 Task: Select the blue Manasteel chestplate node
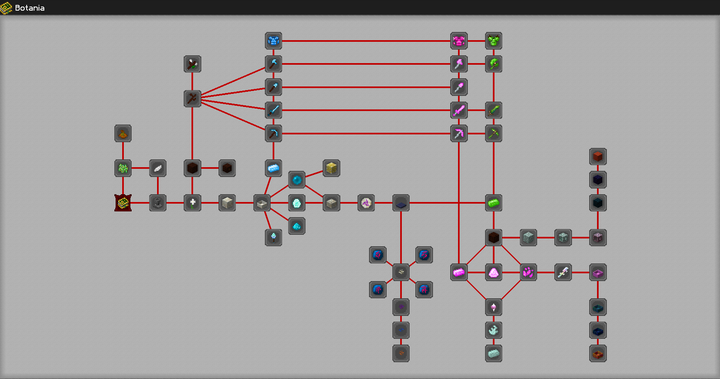pyautogui.click(x=273, y=41)
